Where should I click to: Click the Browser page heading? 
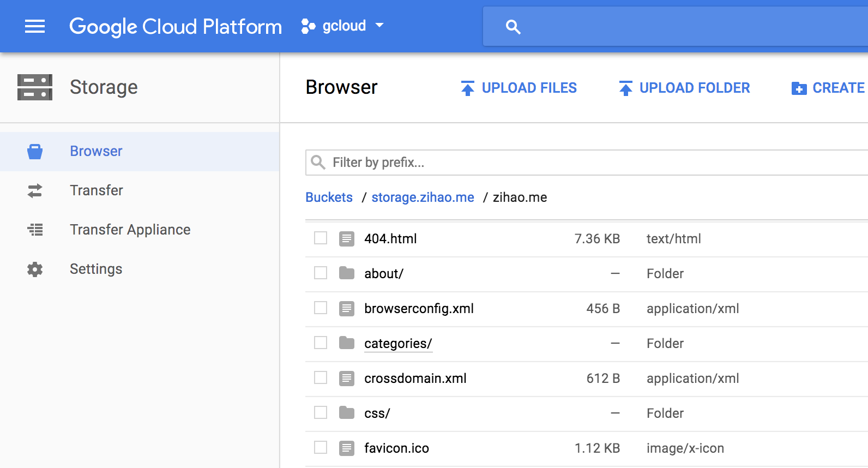coord(341,87)
